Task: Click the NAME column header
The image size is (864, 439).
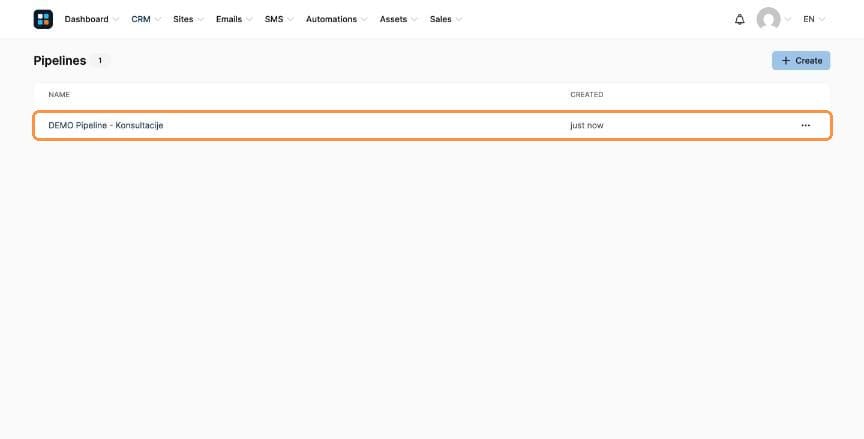Action: click(x=59, y=95)
